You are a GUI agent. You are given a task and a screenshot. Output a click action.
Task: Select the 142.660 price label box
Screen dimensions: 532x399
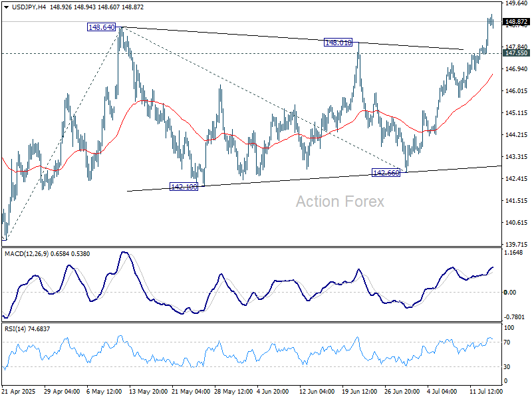pyautogui.click(x=386, y=173)
